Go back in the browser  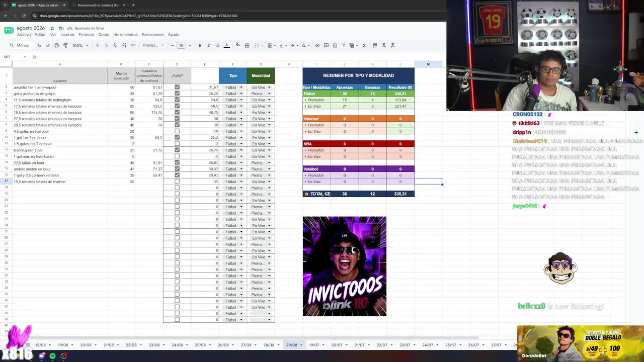tap(6, 16)
